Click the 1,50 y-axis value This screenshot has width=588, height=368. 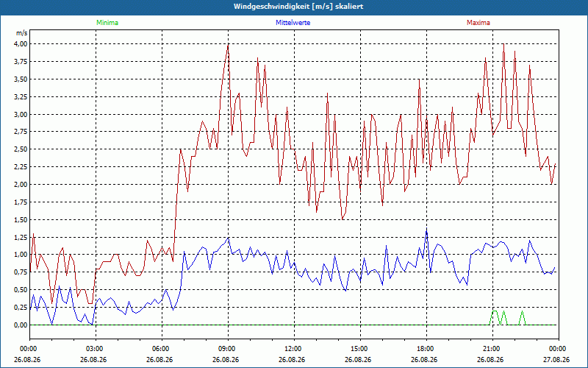tap(21, 219)
